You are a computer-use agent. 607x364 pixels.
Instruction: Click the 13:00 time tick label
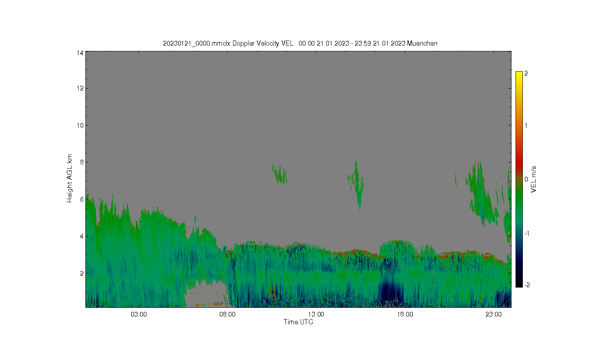pyautogui.click(x=316, y=314)
